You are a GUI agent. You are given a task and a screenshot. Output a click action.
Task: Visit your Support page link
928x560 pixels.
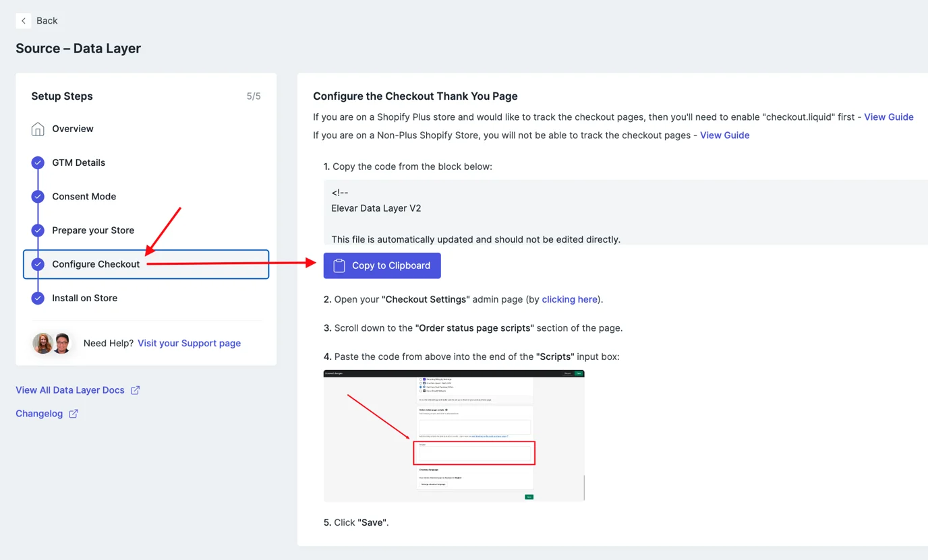189,343
